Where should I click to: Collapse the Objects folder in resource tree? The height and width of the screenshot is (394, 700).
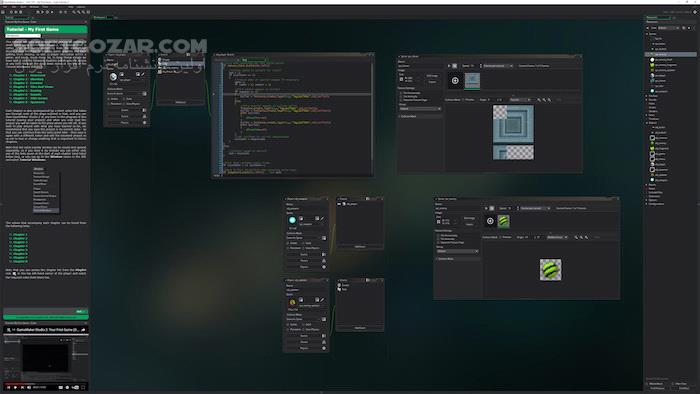click(648, 122)
